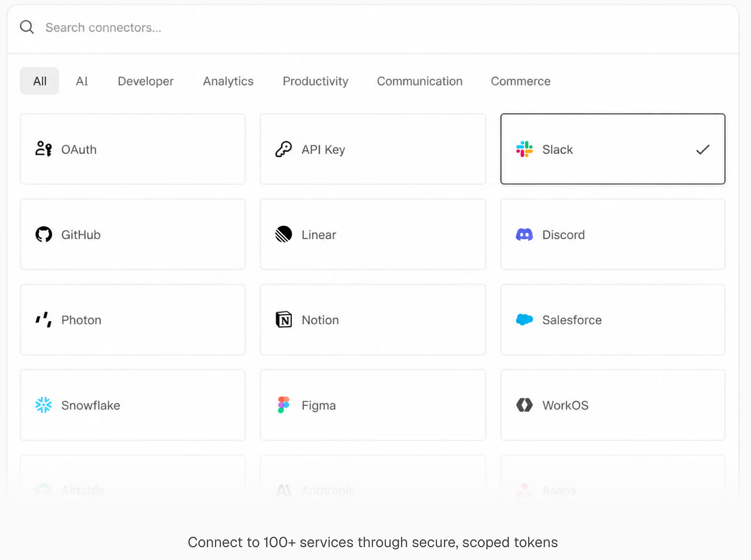Select the GitHub connector card

point(133,235)
